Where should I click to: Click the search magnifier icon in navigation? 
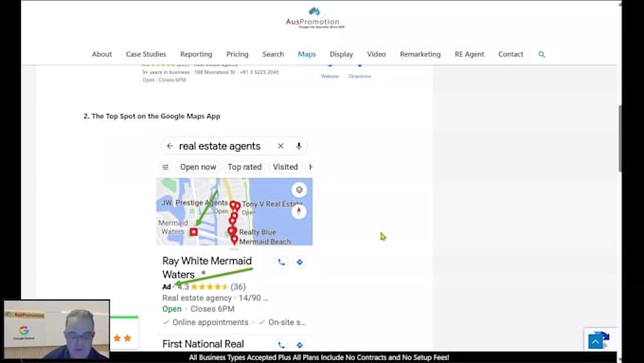tap(542, 54)
